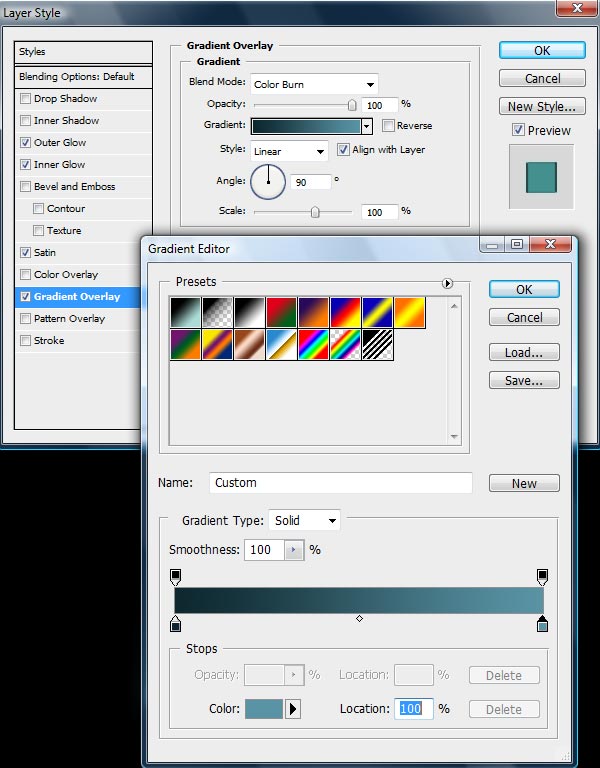Select the left opacity stop above gradient bar
The height and width of the screenshot is (768, 600).
pyautogui.click(x=175, y=577)
